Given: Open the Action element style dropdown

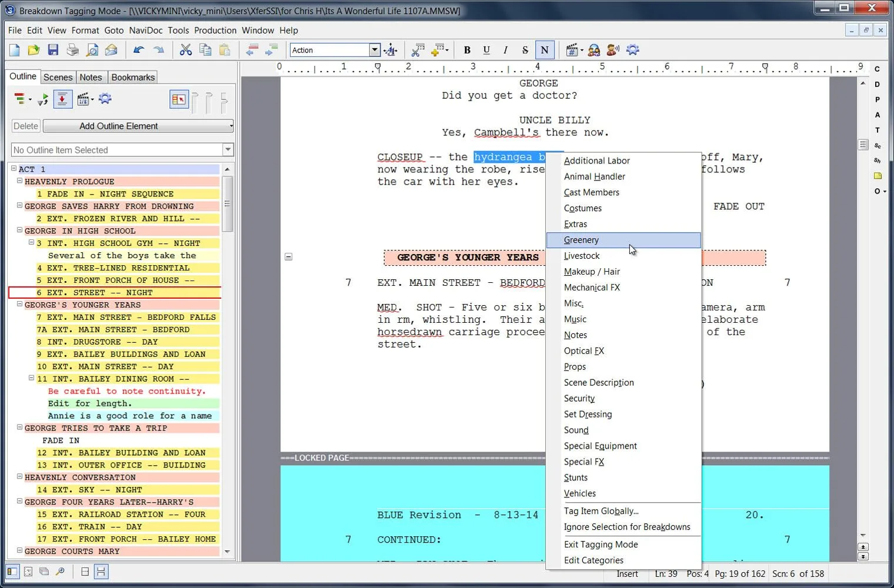Looking at the screenshot, I should [375, 50].
